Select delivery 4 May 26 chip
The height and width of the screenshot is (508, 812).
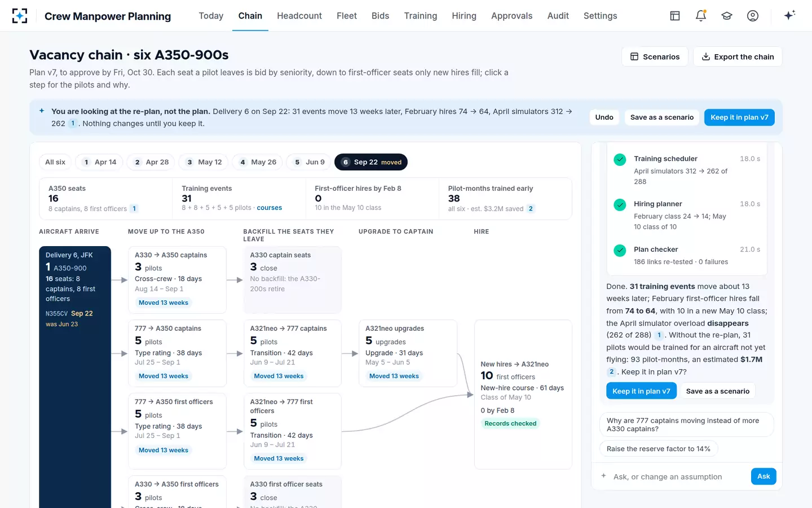[x=257, y=162]
